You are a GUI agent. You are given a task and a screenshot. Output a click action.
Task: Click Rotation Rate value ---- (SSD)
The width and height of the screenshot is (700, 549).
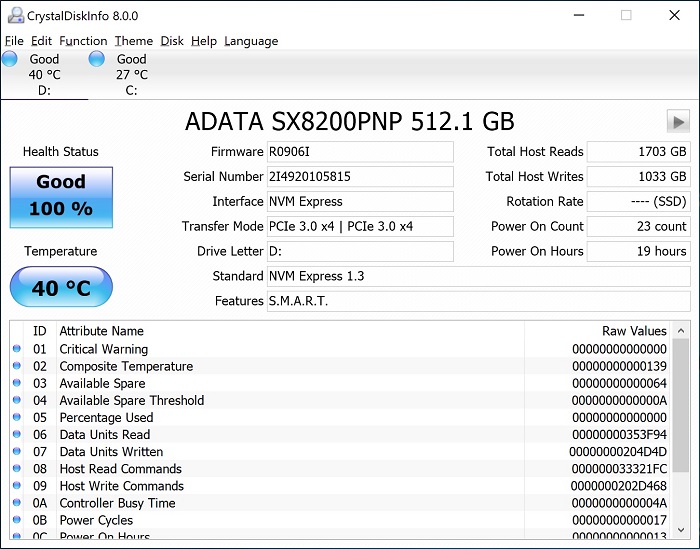click(x=639, y=202)
